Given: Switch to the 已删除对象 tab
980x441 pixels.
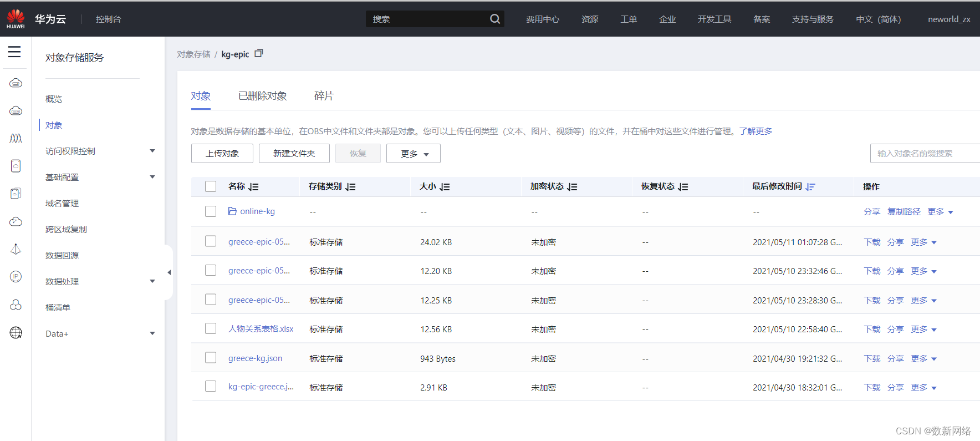Looking at the screenshot, I should click(x=263, y=96).
